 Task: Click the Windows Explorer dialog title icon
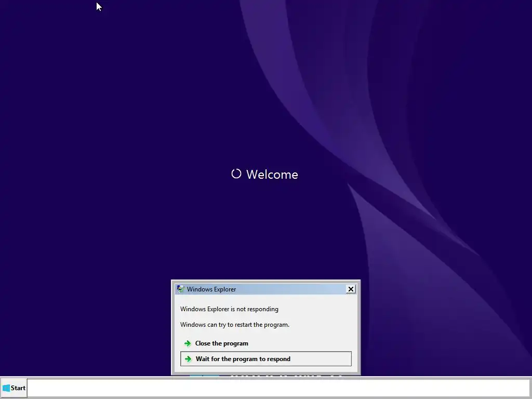[x=180, y=289]
